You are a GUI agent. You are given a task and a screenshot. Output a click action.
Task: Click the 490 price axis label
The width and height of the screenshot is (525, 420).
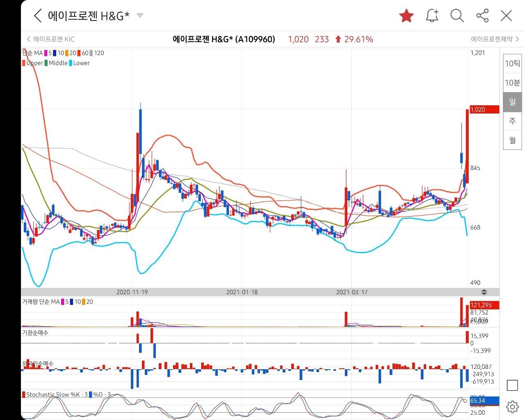475,283
